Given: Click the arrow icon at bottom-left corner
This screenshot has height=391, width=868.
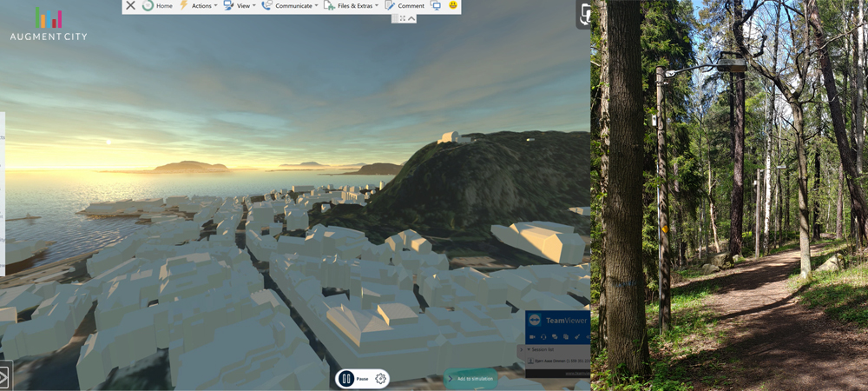Looking at the screenshot, I should [x=3, y=378].
